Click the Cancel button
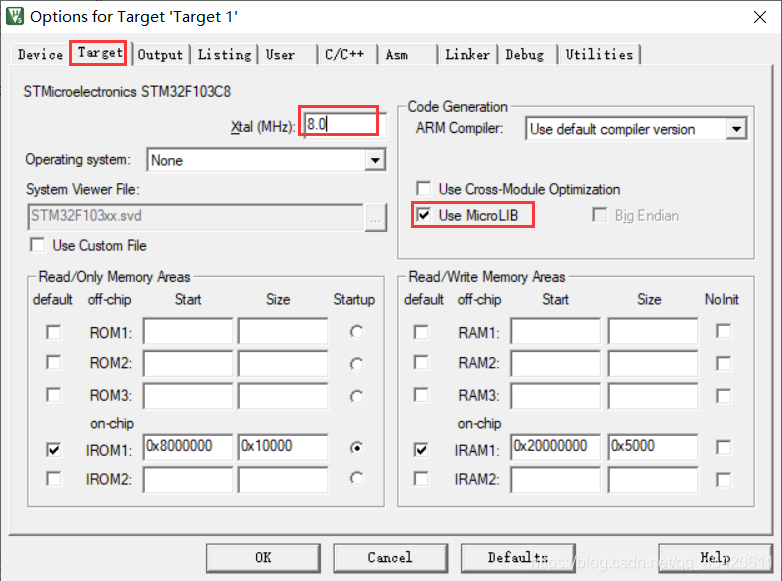The image size is (782, 581). point(391,558)
